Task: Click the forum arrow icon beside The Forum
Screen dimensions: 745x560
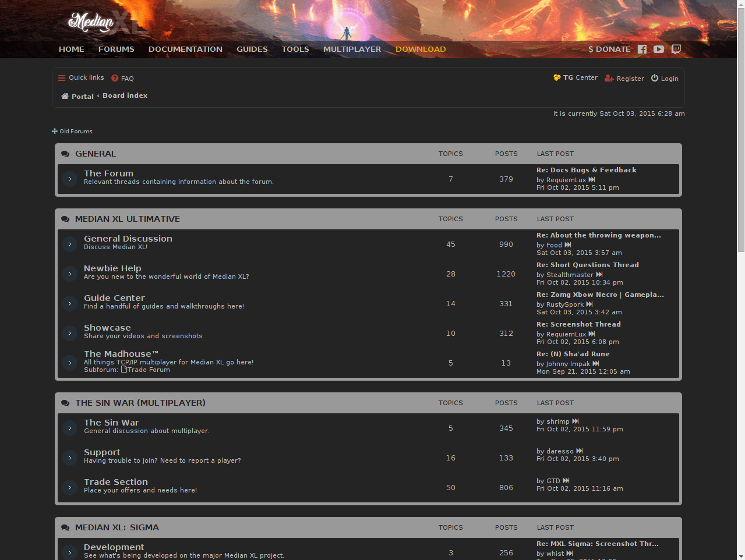Action: click(69, 179)
